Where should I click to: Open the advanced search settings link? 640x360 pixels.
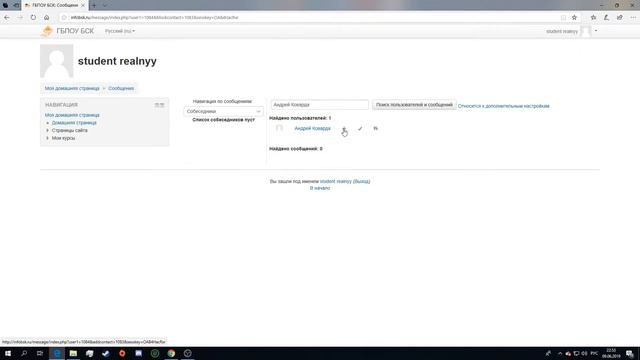503,106
